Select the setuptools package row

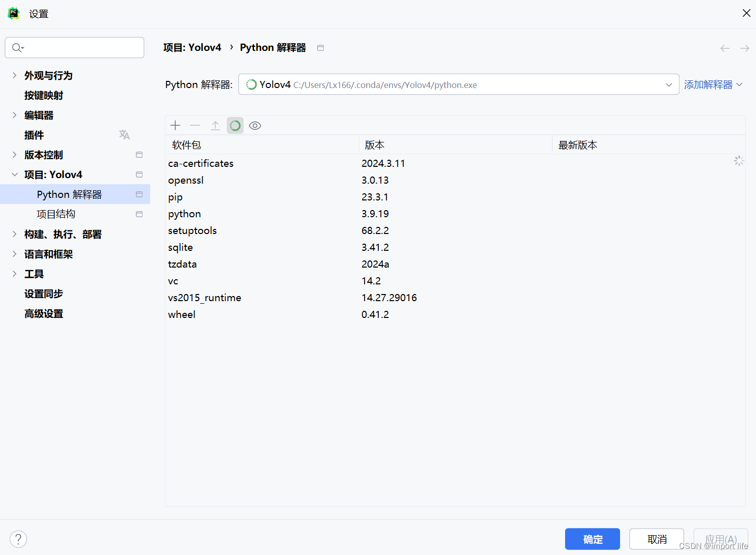[x=455, y=230]
